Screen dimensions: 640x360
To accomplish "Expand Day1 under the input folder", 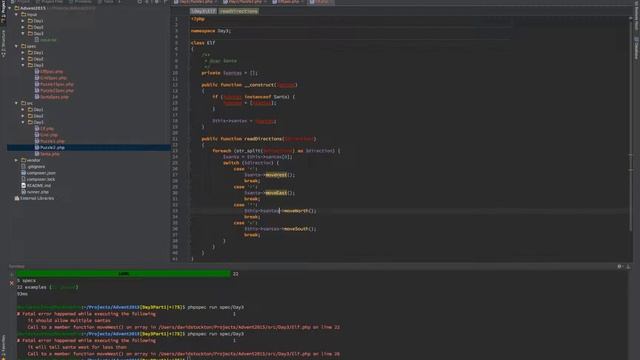I will click(x=23, y=21).
